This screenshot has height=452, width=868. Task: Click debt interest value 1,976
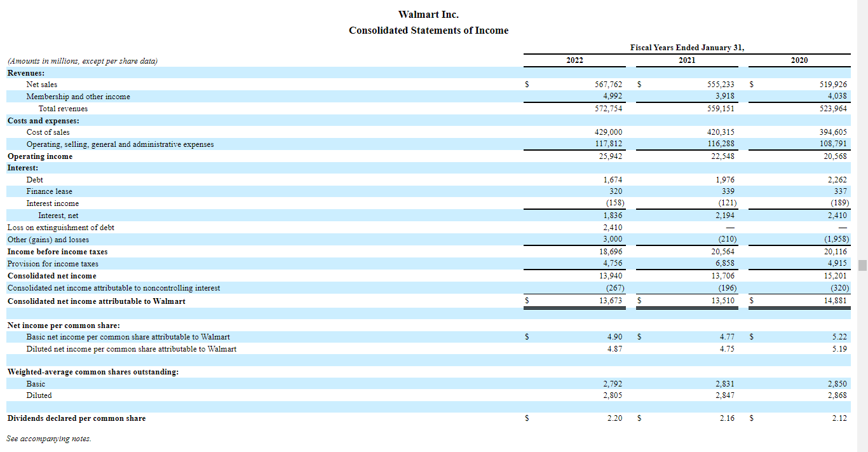725,180
